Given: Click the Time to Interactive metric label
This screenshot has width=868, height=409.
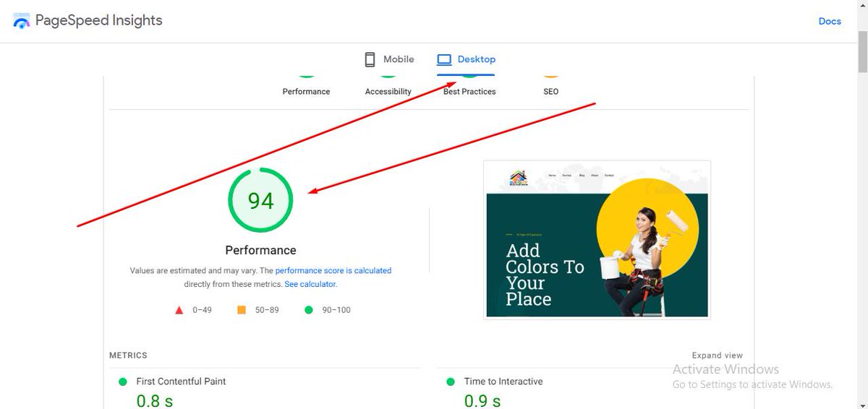Looking at the screenshot, I should [x=503, y=382].
